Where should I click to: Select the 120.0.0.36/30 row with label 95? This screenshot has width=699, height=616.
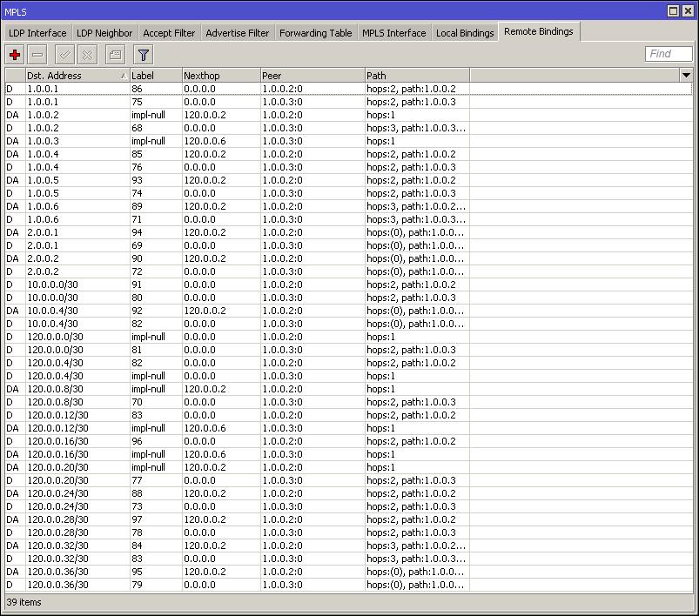[348, 572]
